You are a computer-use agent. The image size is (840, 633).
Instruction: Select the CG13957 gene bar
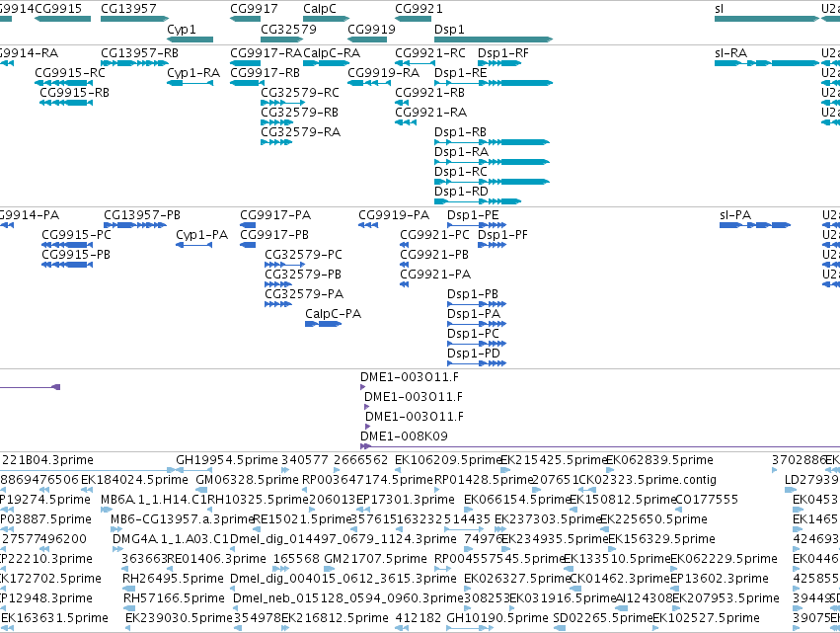click(134, 19)
